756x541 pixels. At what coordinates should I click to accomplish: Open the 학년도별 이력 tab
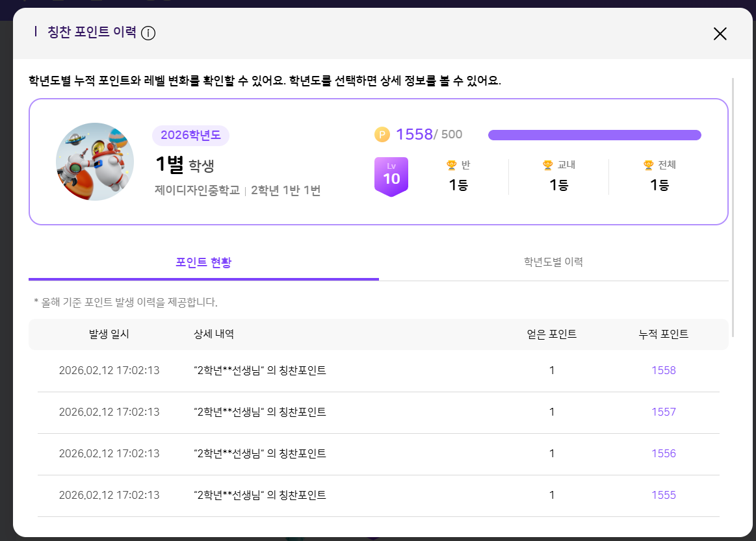point(553,262)
